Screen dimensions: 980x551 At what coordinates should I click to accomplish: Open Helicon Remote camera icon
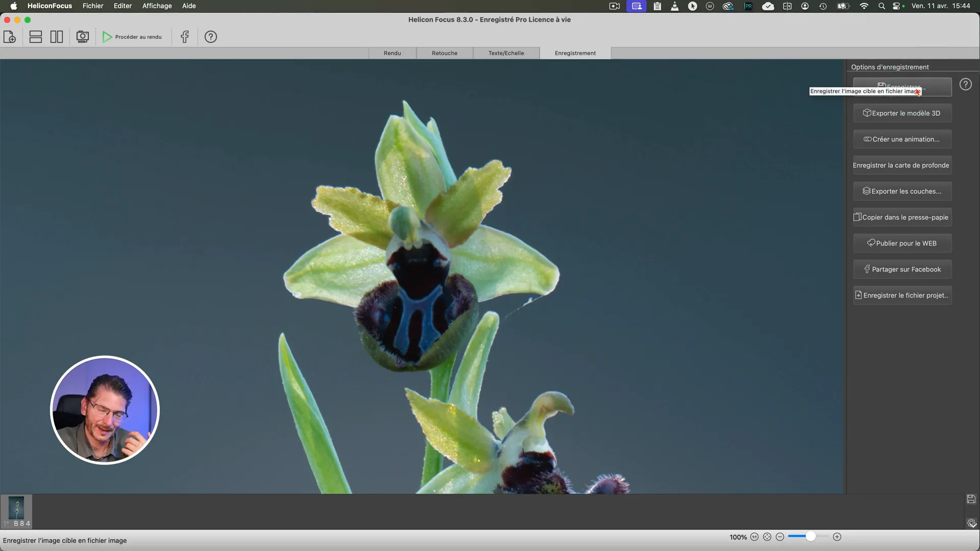click(x=82, y=37)
